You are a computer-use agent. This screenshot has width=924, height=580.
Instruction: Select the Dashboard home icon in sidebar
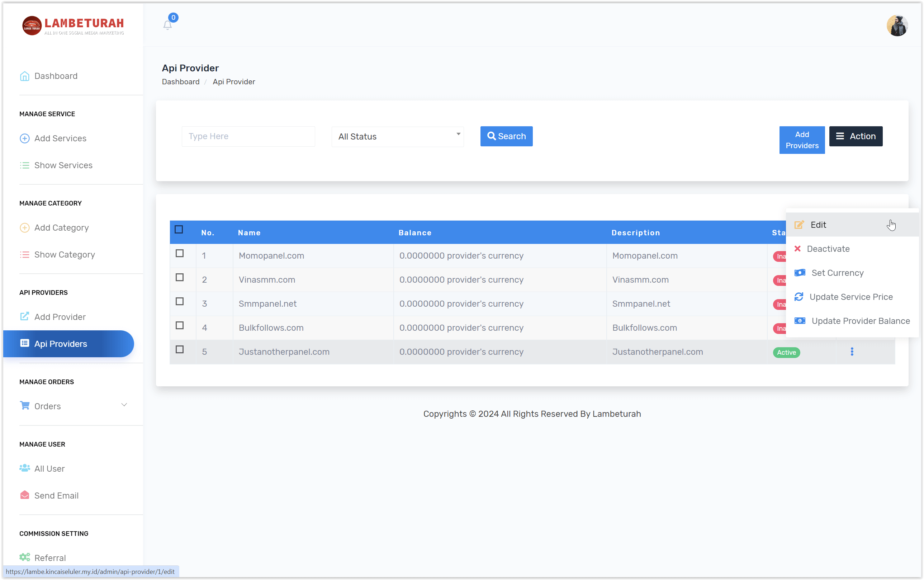24,76
